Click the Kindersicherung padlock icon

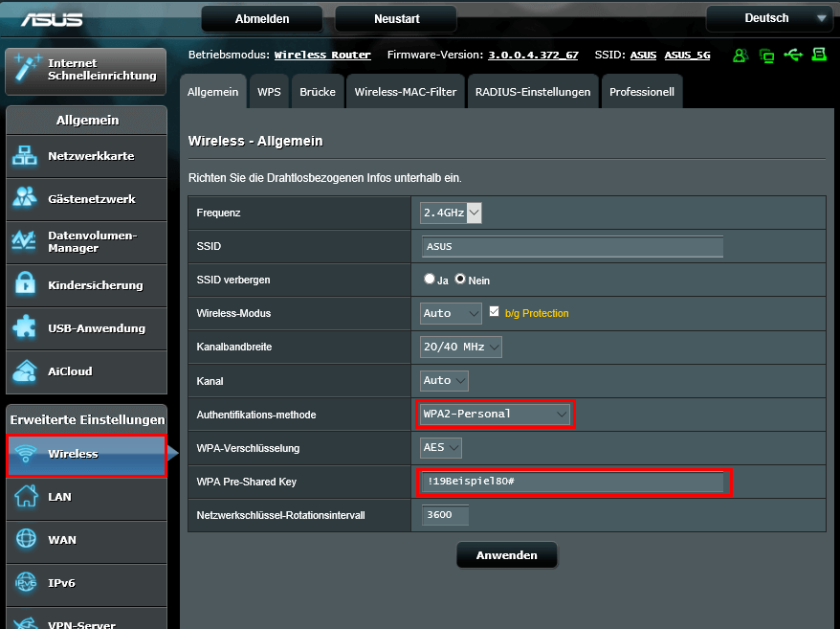[x=24, y=285]
